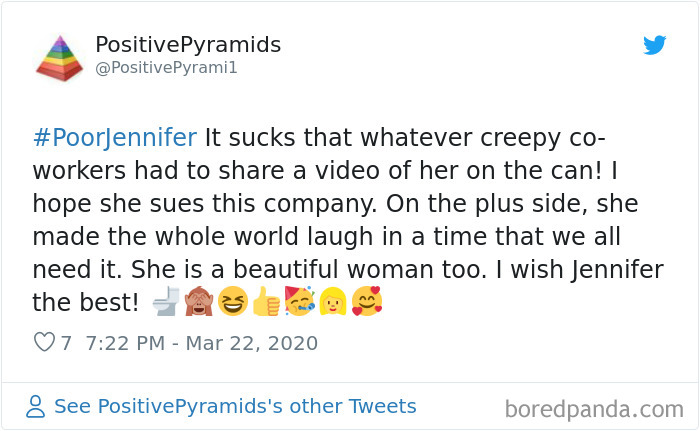Image resolution: width=700 pixels, height=431 pixels.
Task: Click the thumbs up emoji
Action: pos(265,301)
